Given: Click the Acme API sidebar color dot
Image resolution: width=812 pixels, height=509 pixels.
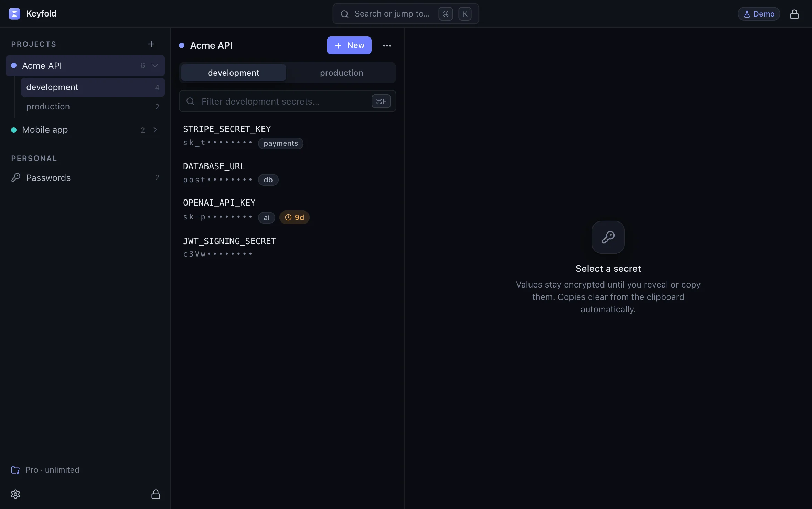Looking at the screenshot, I should [14, 65].
